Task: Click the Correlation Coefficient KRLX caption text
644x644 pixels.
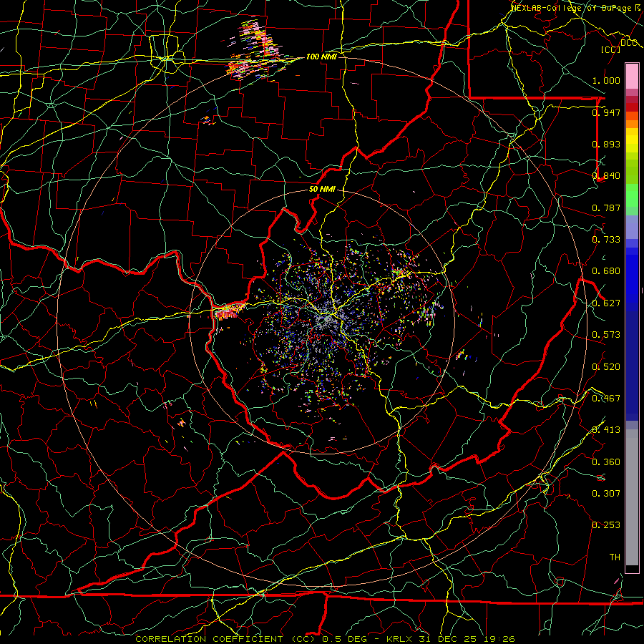Action: pos(325,639)
